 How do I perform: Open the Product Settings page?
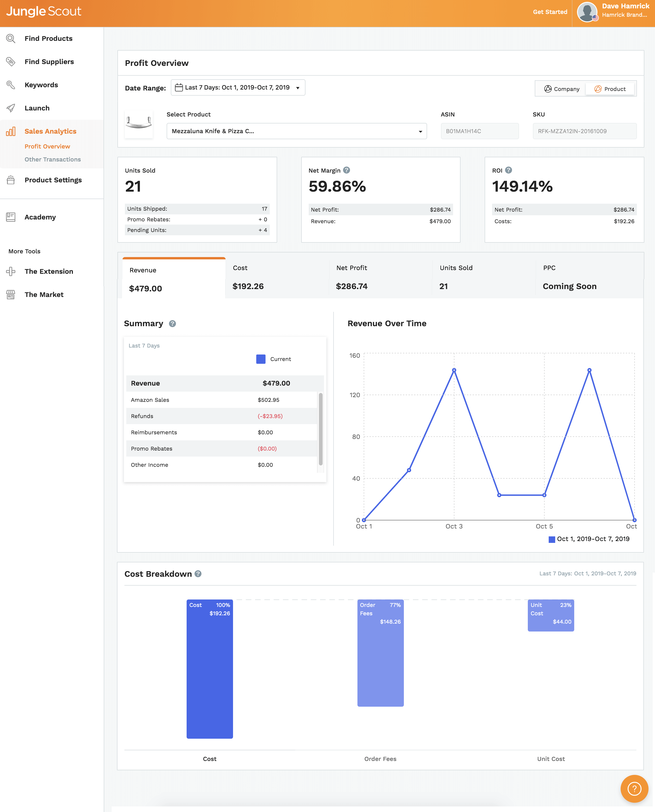[53, 180]
